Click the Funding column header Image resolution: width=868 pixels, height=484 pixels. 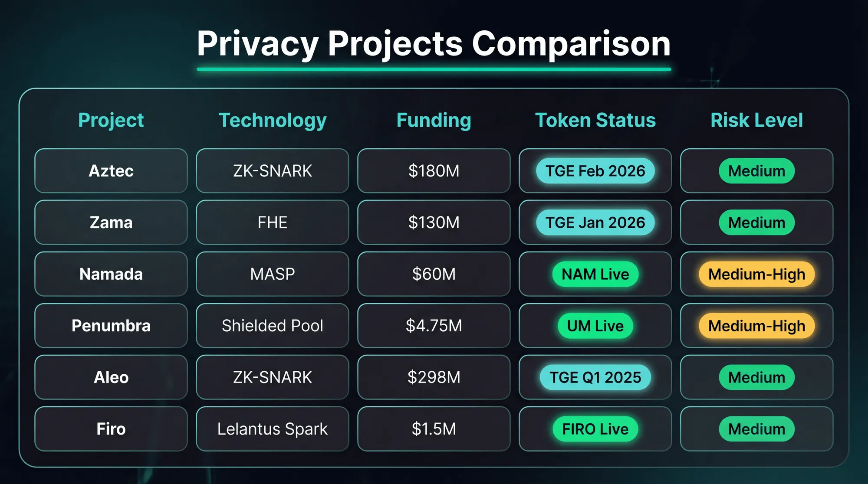pos(434,120)
